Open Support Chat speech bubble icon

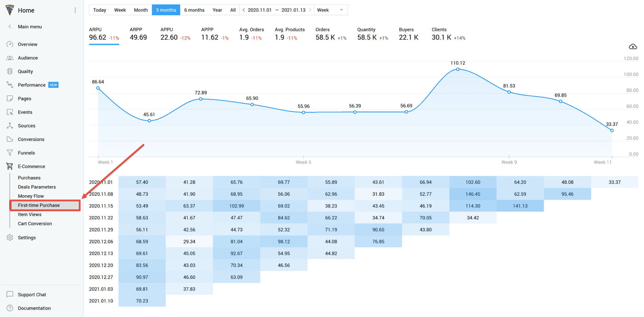[x=10, y=294]
